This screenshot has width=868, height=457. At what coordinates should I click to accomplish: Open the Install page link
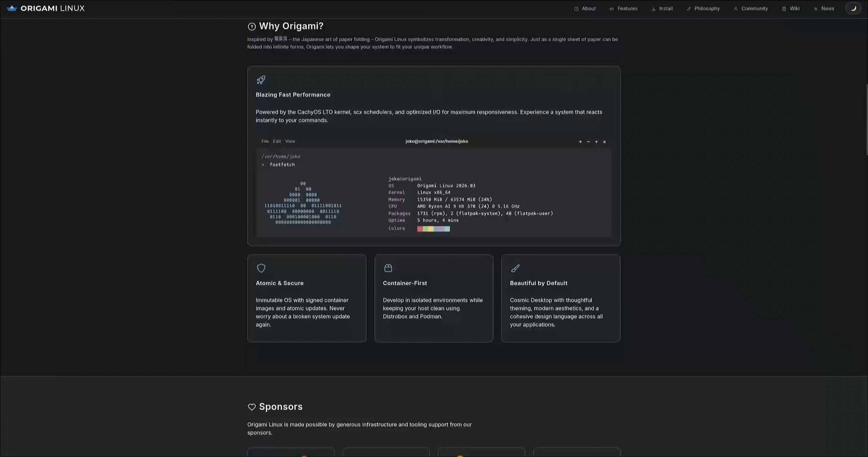point(662,8)
